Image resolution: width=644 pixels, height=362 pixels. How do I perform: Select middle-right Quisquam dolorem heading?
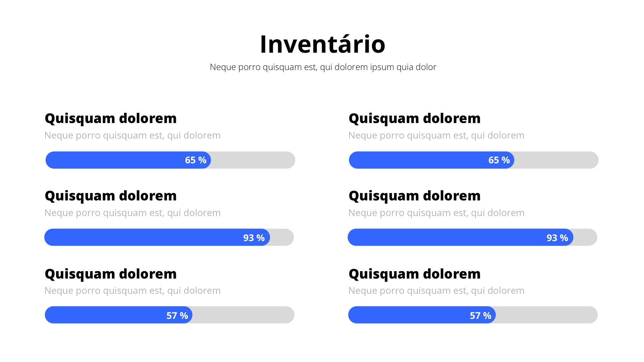[414, 196]
